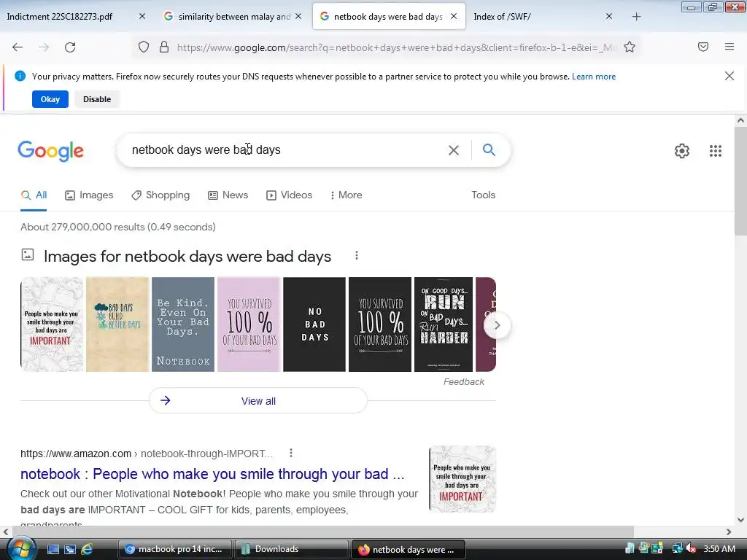This screenshot has width=747, height=560.
Task: Click the address bar URL
Action: point(396,47)
